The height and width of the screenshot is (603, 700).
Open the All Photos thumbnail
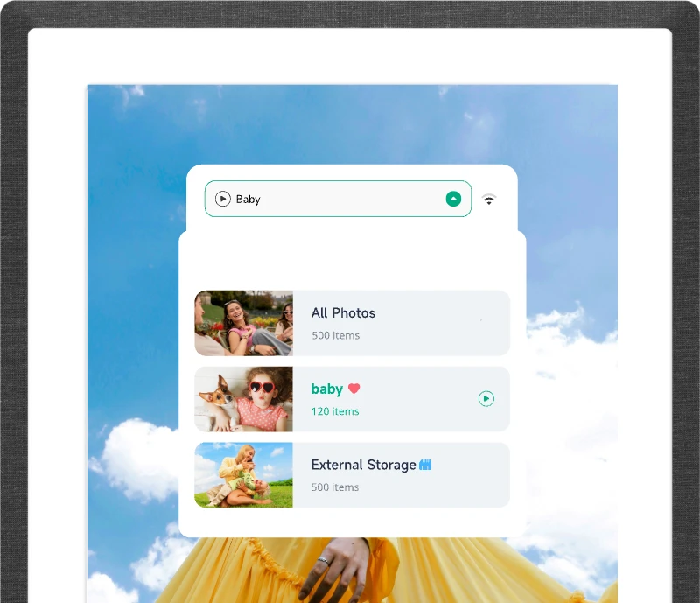244,323
